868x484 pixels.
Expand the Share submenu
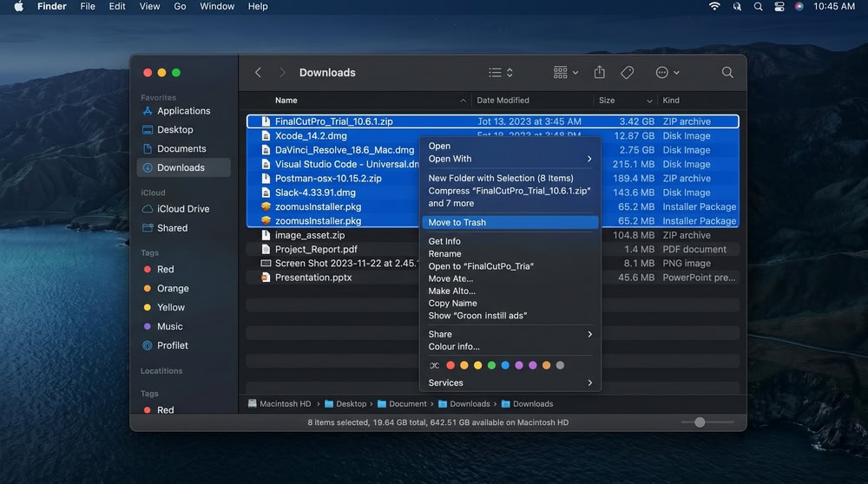point(510,334)
